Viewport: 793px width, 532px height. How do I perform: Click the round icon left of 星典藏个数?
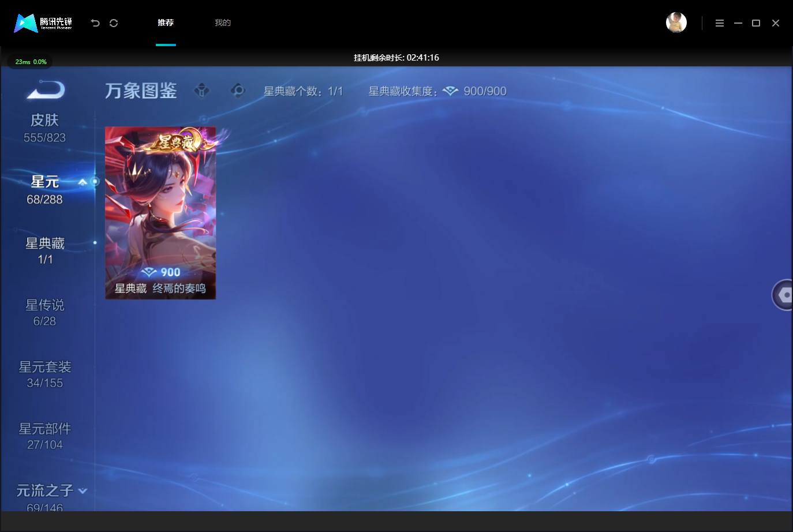[238, 91]
